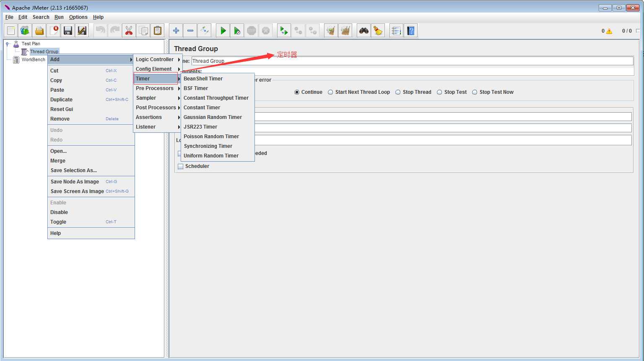Click Save Selection As in context menu
This screenshot has width=644, height=361.
click(x=91, y=170)
